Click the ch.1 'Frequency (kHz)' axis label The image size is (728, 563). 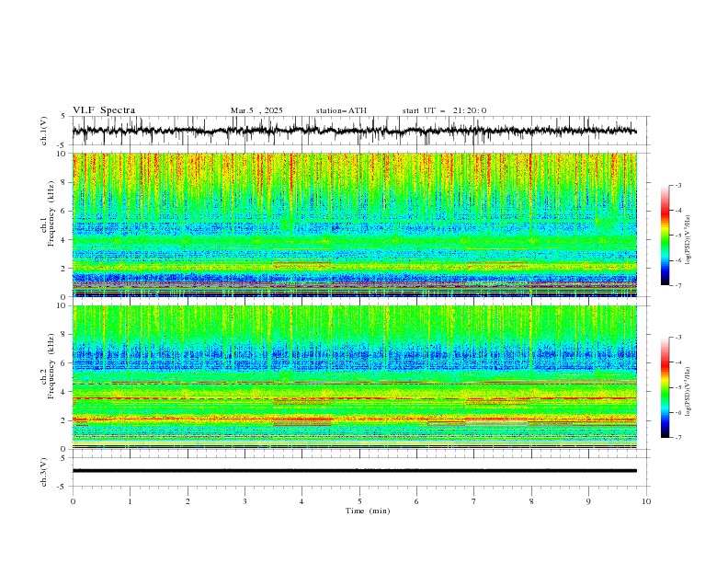click(x=51, y=214)
